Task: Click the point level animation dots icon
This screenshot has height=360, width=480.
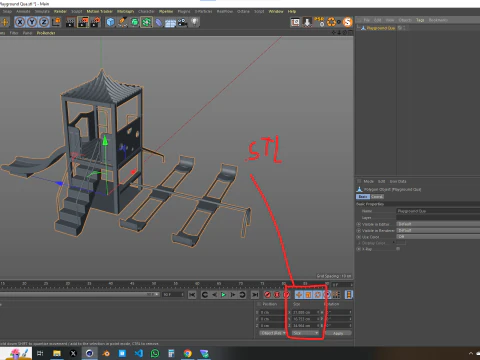Action: point(336,295)
